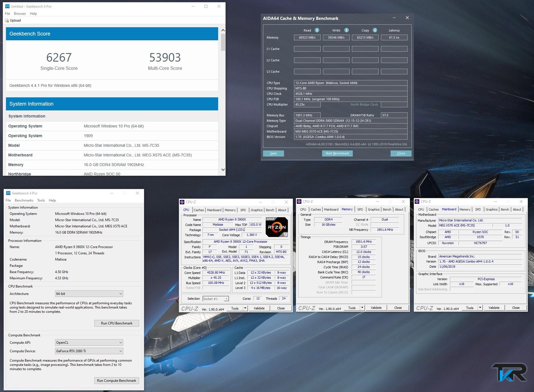Open the Compute API OpenCL dropdown
This screenshot has width=534, height=392.
pos(89,343)
